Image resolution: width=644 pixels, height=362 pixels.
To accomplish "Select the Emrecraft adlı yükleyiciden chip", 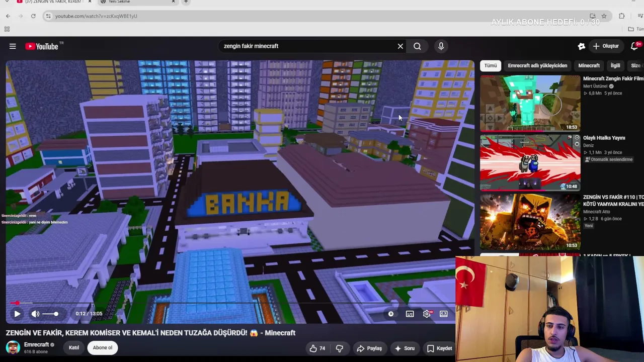I will point(537,65).
